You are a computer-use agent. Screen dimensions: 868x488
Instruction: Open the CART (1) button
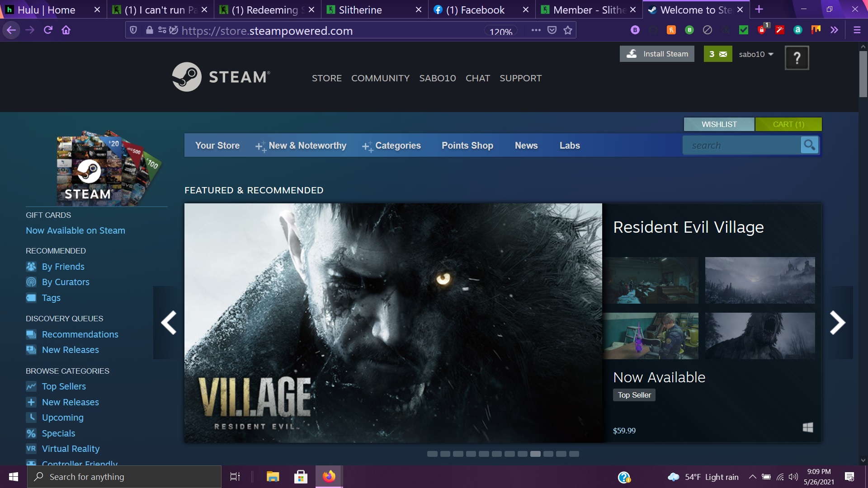788,124
